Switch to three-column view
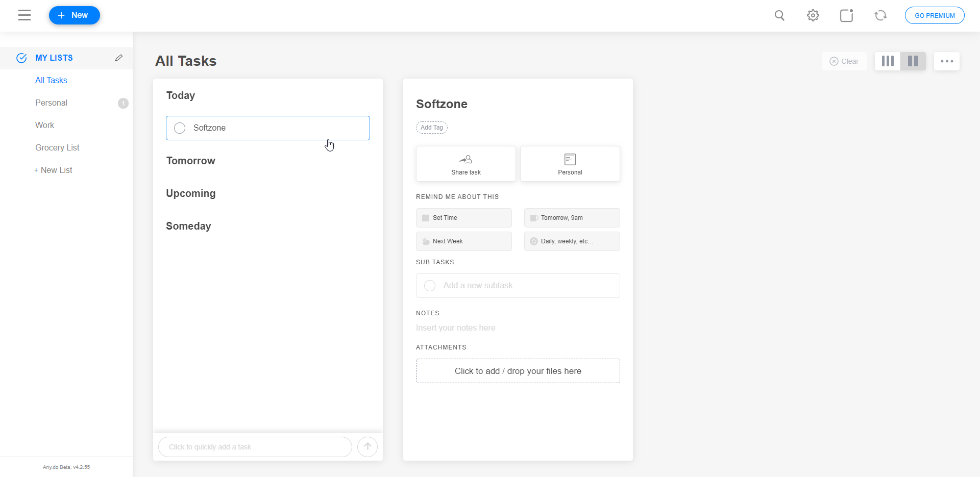This screenshot has height=477, width=980. (888, 61)
